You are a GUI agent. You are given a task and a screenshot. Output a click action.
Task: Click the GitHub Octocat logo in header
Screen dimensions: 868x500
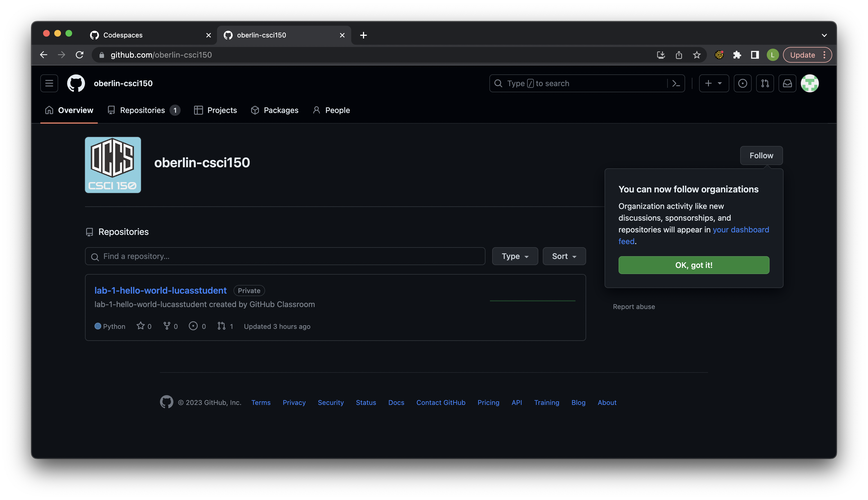tap(76, 83)
